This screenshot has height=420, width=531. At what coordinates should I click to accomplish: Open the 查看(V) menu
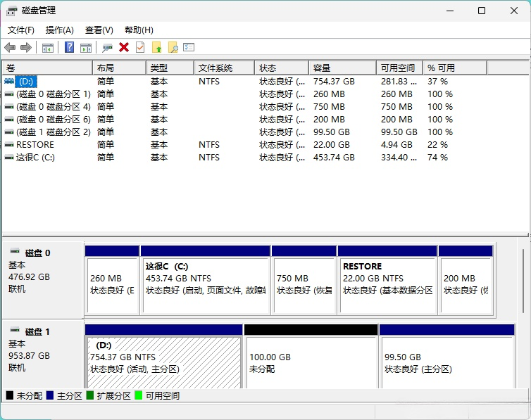pyautogui.click(x=99, y=30)
